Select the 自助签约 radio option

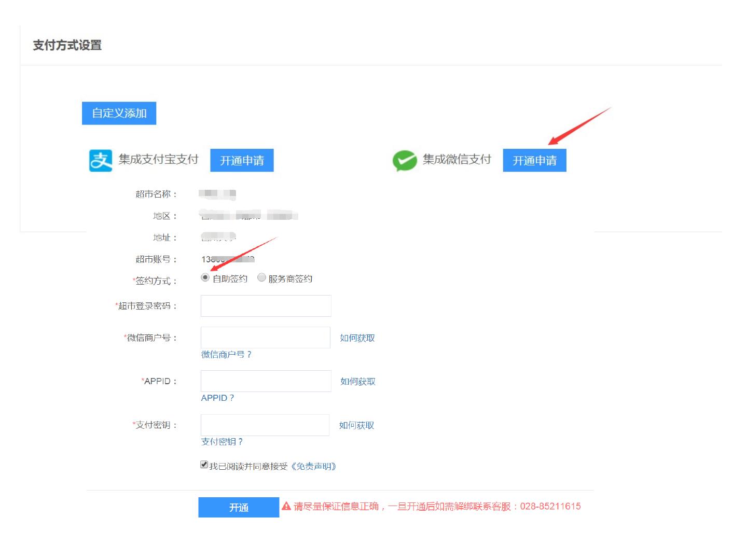[x=205, y=277]
